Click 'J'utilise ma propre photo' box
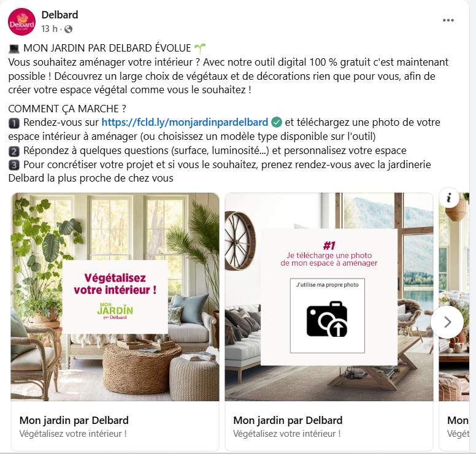This screenshot has height=454, width=476. pyautogui.click(x=328, y=316)
